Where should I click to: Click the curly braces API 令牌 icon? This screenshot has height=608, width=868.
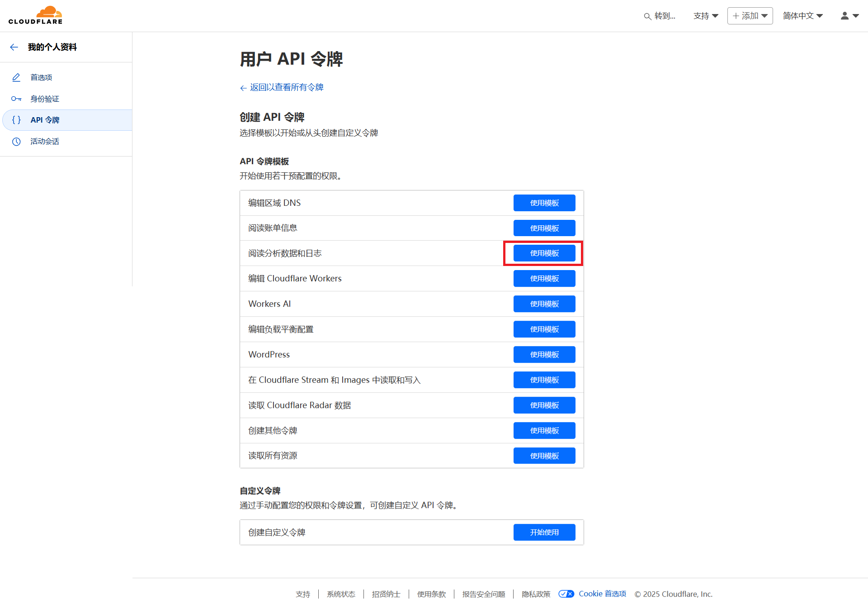[16, 120]
